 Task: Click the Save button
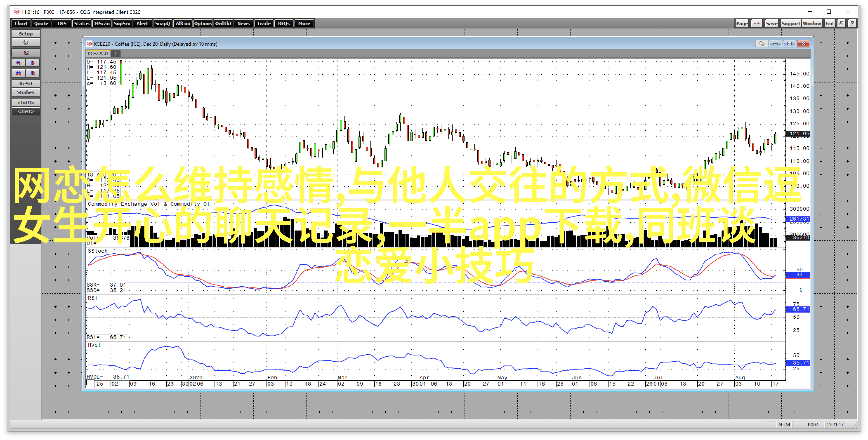771,24
